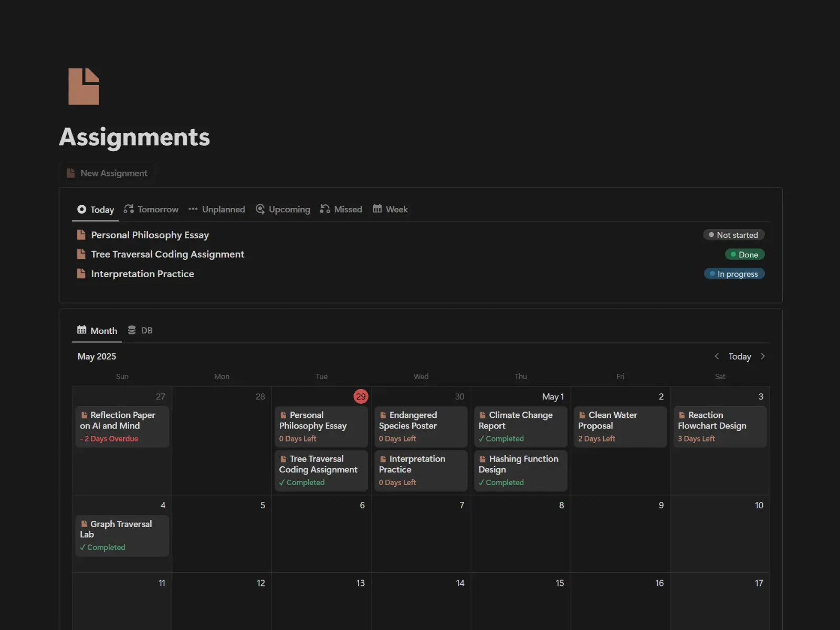This screenshot has height=630, width=840.
Task: Jump calendar to Today
Action: [x=739, y=356]
